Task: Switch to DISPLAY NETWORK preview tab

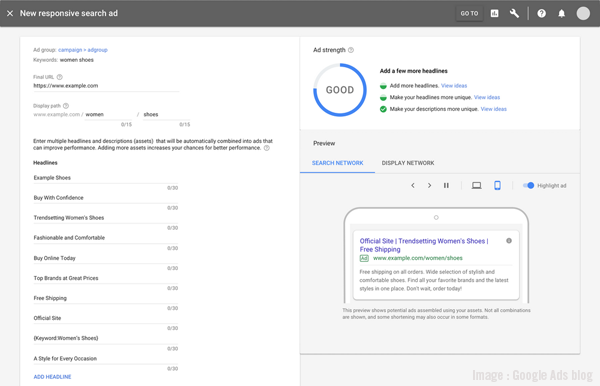Action: (x=408, y=163)
